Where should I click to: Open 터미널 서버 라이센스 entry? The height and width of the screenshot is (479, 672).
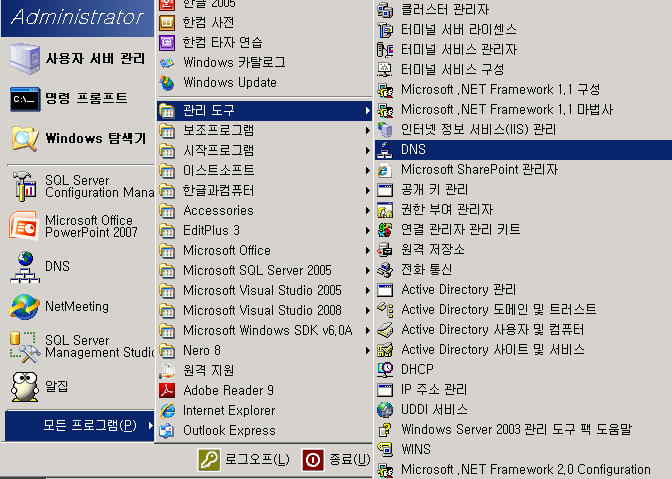click(x=523, y=30)
